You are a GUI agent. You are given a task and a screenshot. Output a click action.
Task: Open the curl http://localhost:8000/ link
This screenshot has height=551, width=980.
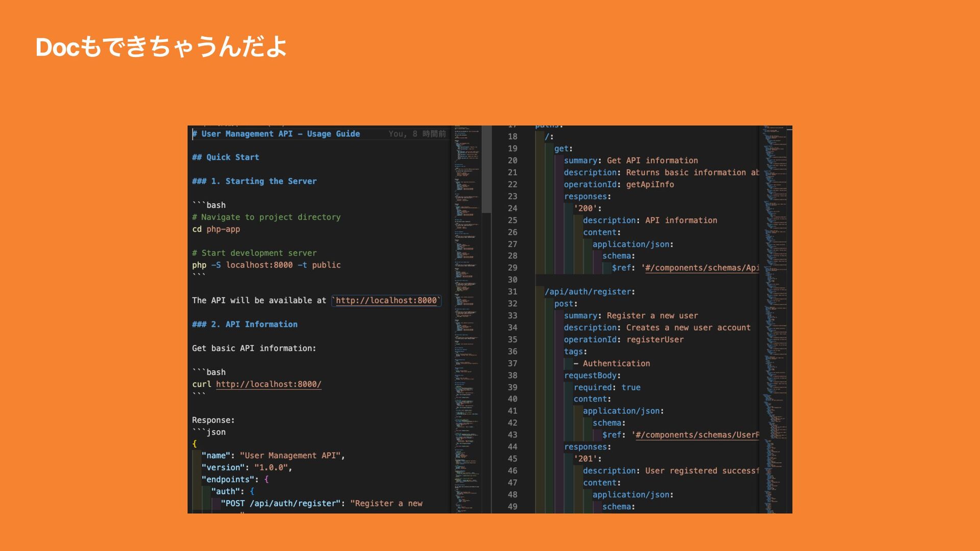pos(268,384)
